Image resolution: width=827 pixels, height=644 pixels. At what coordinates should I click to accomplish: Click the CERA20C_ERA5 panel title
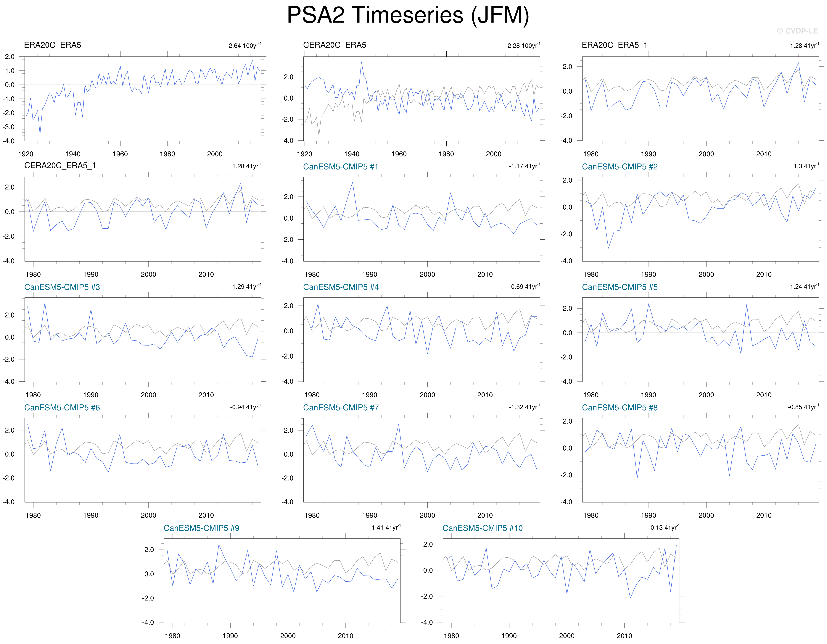334,45
